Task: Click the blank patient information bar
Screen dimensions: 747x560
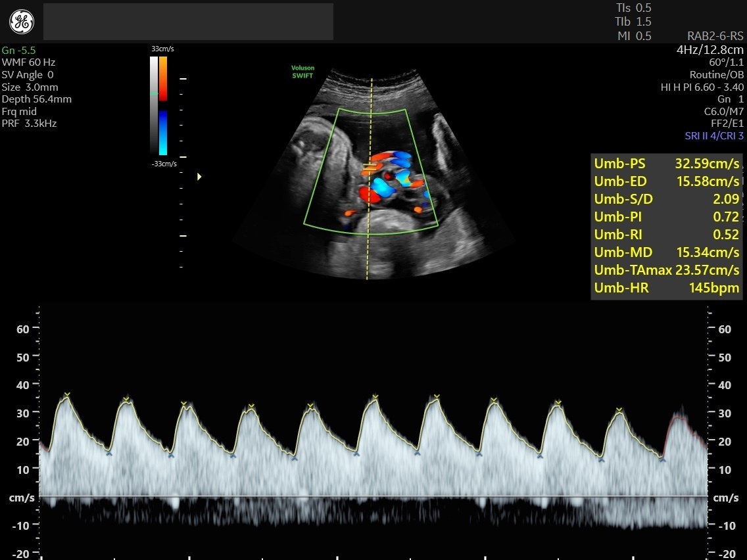Action: [188, 22]
